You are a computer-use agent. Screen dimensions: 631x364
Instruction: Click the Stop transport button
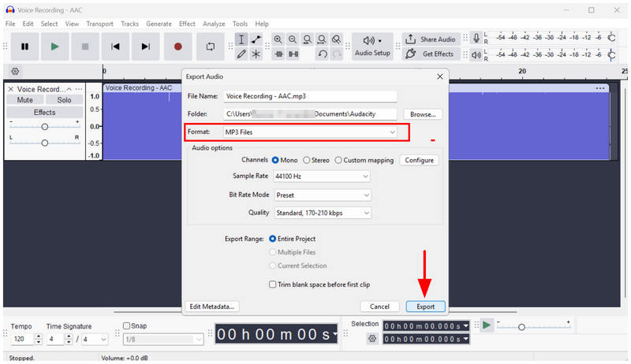[85, 46]
